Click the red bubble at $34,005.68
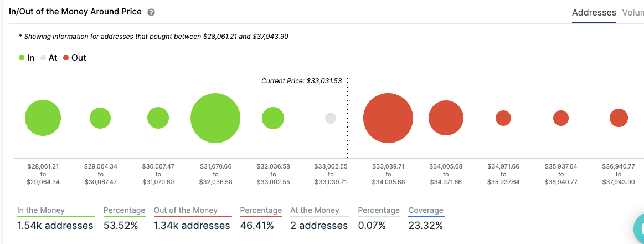Image resolution: width=644 pixels, height=244 pixels. 446,118
